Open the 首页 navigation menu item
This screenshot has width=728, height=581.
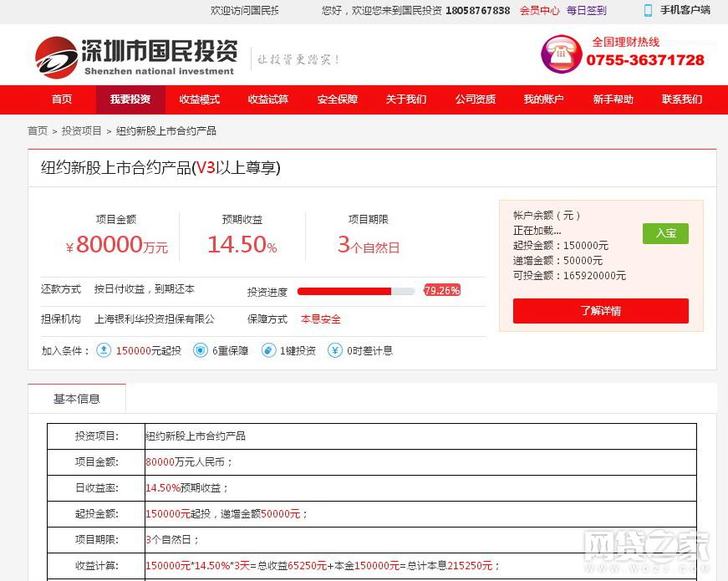[x=62, y=99]
